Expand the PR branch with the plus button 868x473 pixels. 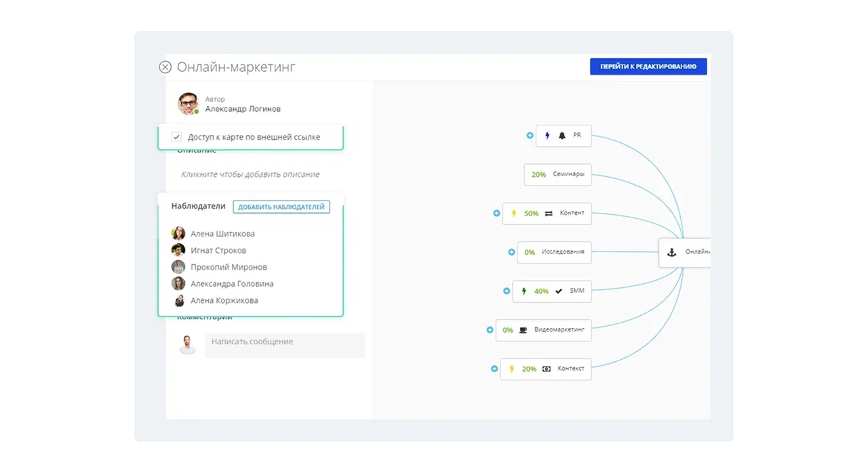coord(530,136)
